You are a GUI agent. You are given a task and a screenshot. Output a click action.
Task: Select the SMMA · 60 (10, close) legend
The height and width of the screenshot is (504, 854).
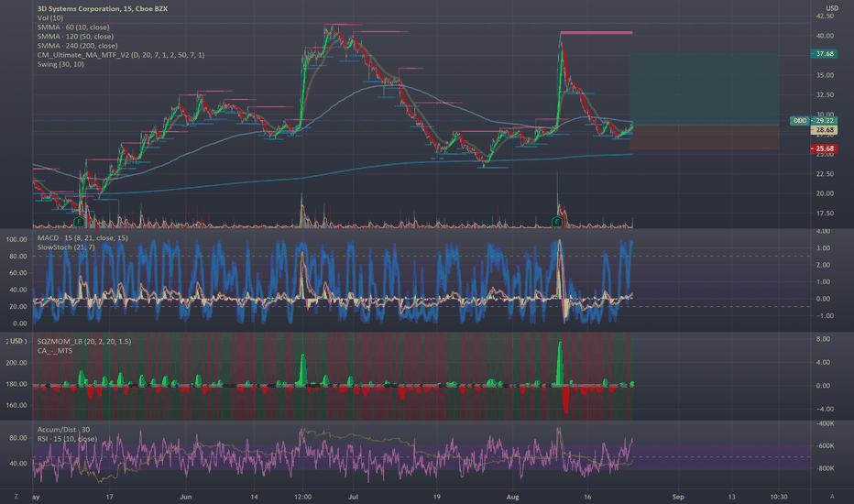pos(73,27)
